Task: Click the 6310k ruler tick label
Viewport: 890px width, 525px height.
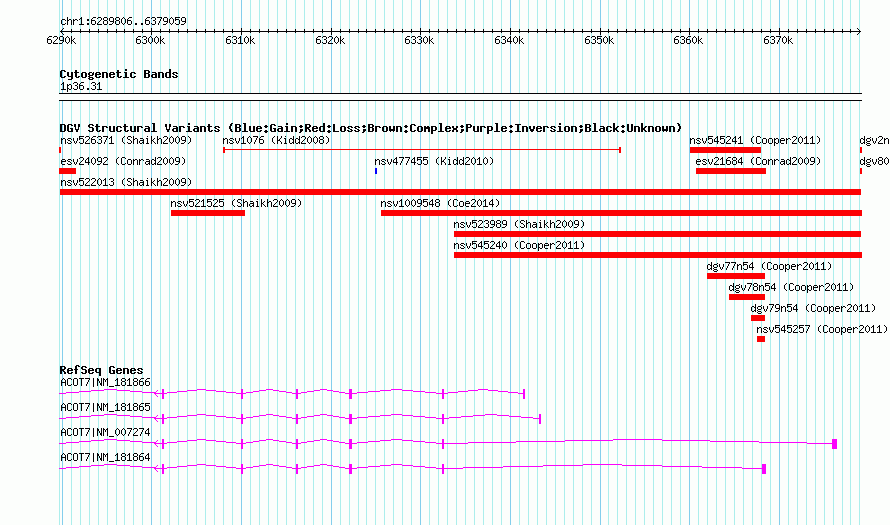Action: (240, 40)
